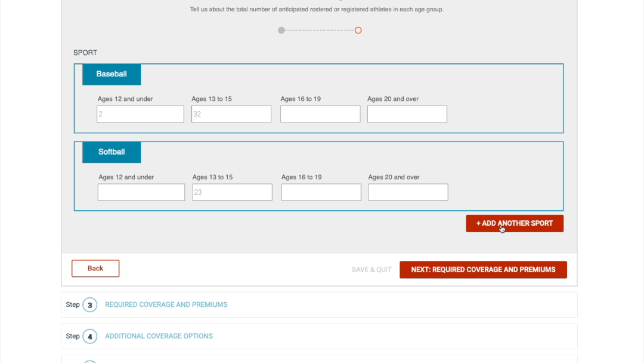Click the Step 3 number circle icon
The height and width of the screenshot is (363, 644).
click(89, 304)
